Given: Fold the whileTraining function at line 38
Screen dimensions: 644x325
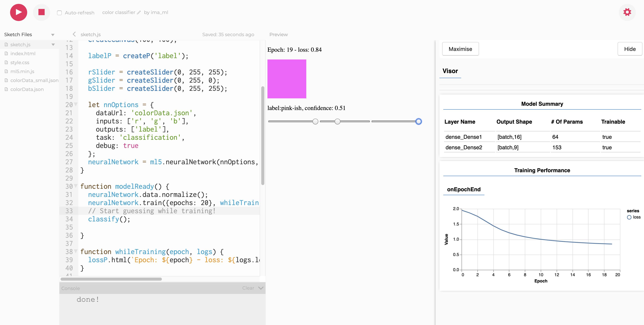Looking at the screenshot, I should tap(76, 251).
